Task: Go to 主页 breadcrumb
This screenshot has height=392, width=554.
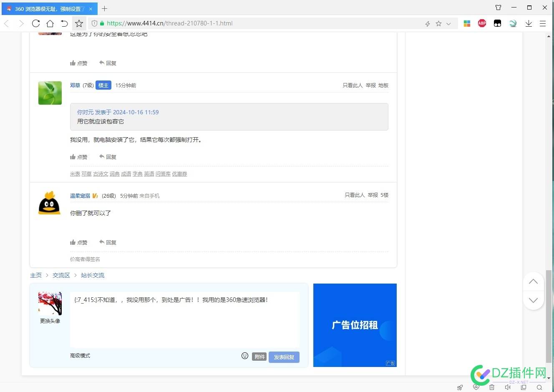Action: [36, 275]
